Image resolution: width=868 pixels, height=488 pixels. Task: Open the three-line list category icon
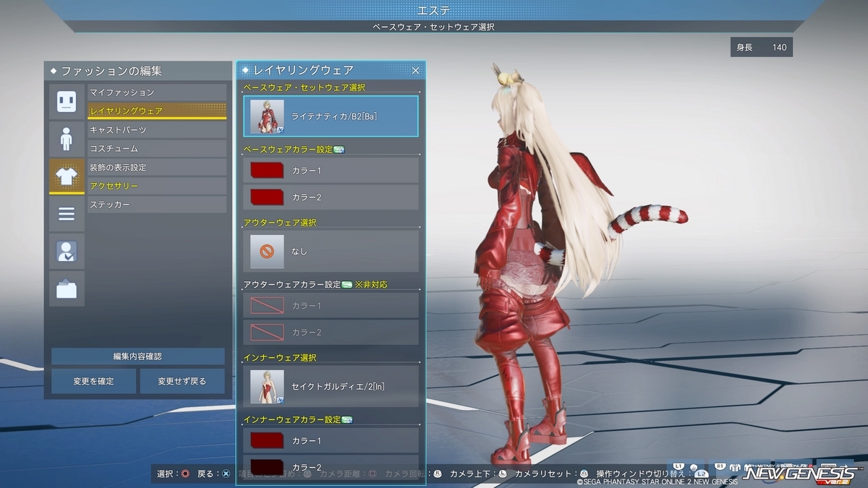tap(67, 214)
